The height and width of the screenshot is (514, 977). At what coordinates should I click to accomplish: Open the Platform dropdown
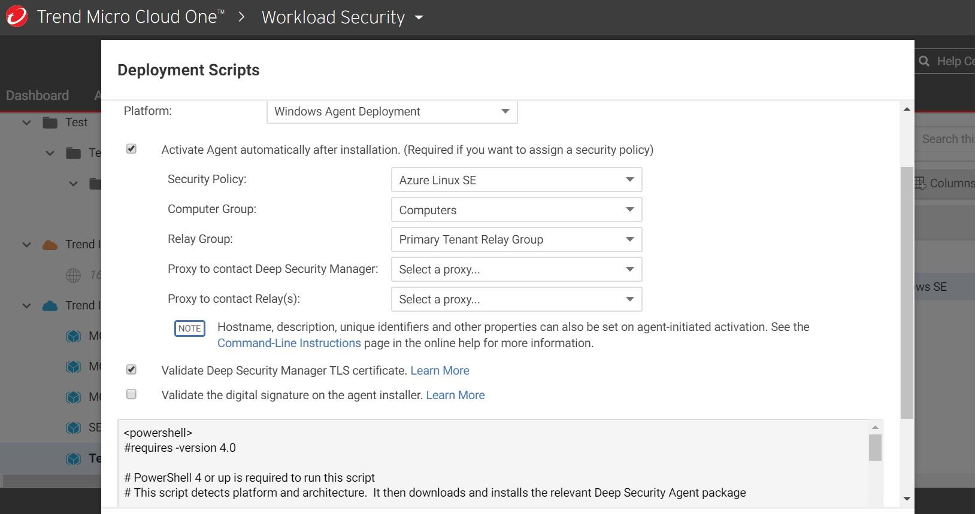pyautogui.click(x=392, y=111)
